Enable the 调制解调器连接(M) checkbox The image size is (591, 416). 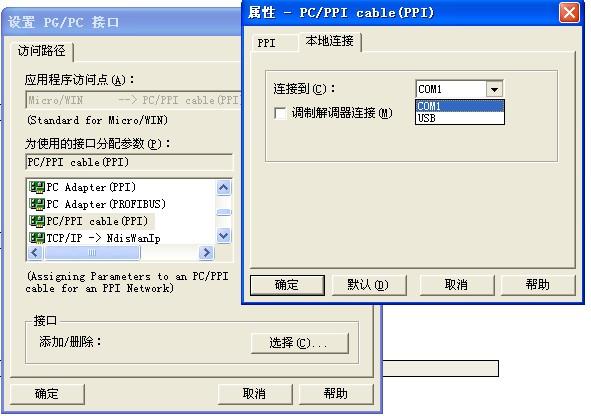[280, 113]
